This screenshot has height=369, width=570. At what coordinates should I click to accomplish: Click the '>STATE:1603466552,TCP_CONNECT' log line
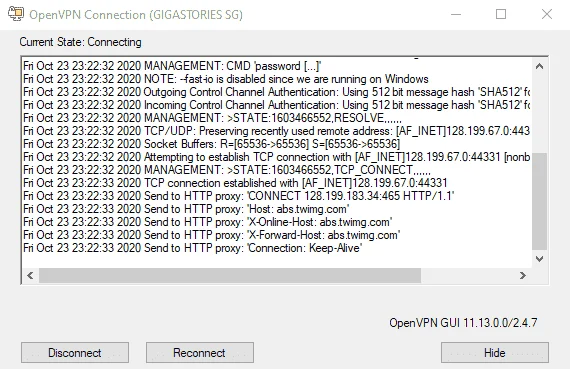coord(227,170)
